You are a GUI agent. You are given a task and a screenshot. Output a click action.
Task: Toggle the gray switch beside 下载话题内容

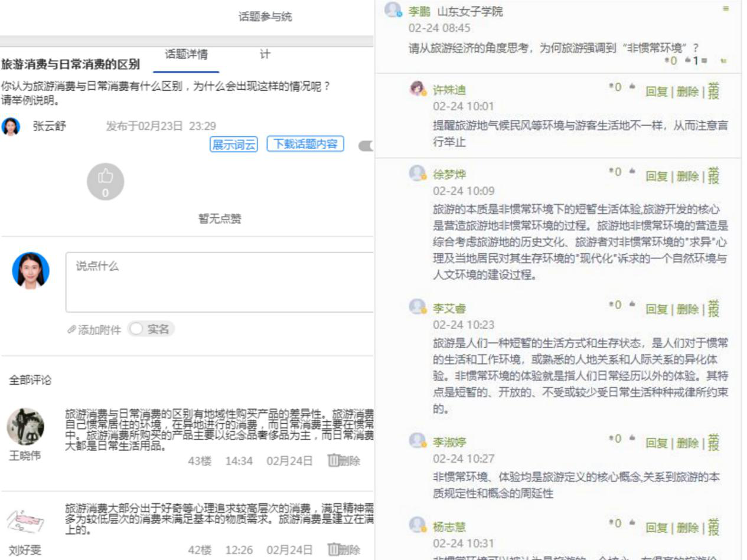(x=366, y=146)
